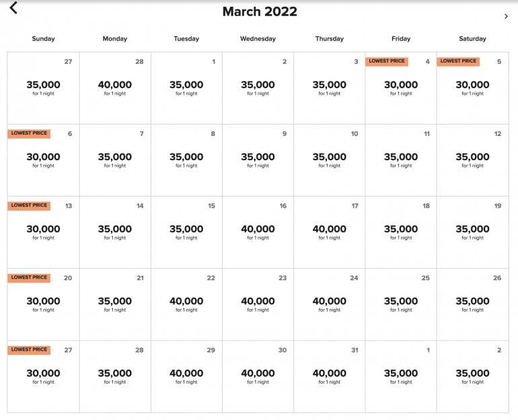518x420 pixels.
Task: Pick March 22 on the calendar
Action: click(186, 304)
